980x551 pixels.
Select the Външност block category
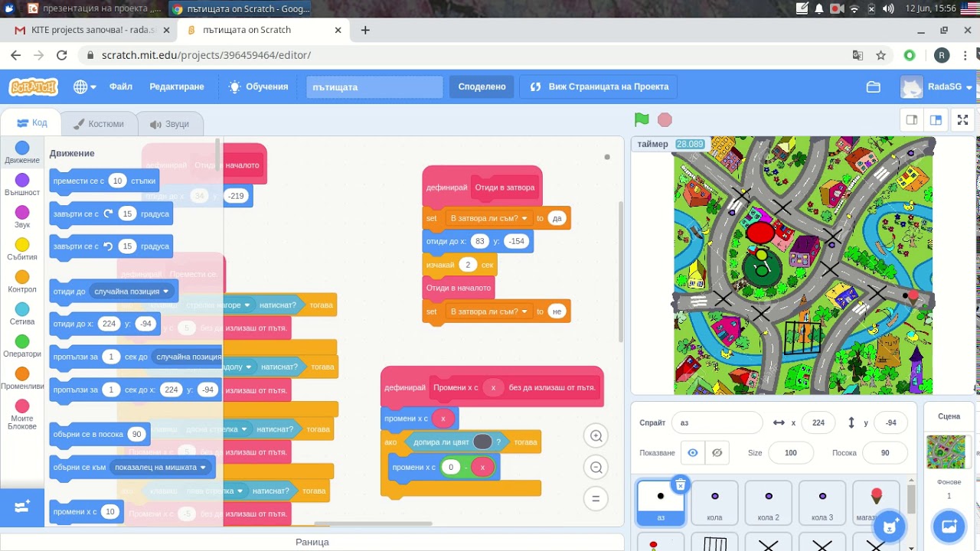pos(22,184)
